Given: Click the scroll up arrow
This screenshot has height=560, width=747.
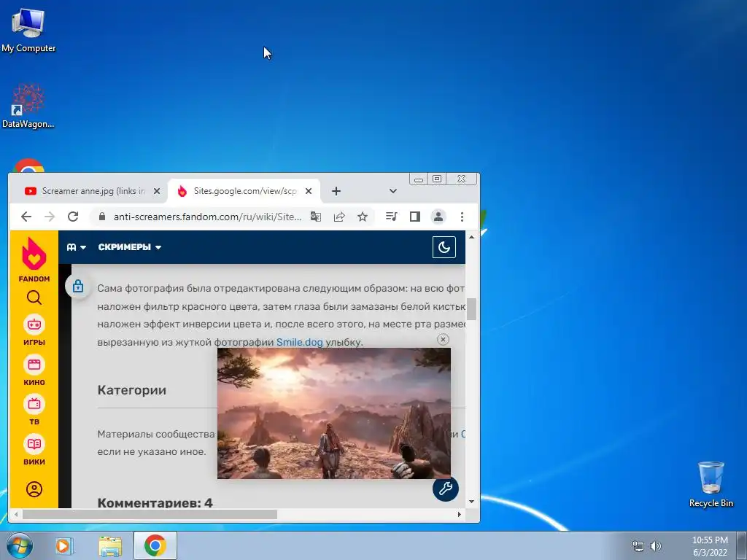Looking at the screenshot, I should tap(472, 237).
